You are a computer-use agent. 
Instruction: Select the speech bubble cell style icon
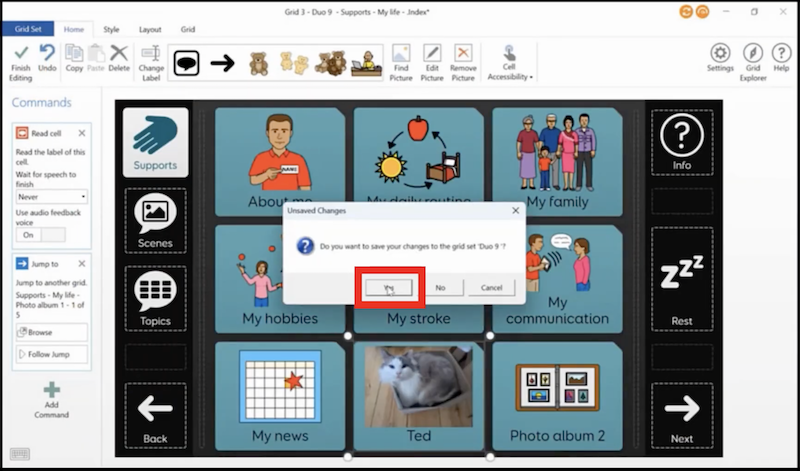(187, 64)
